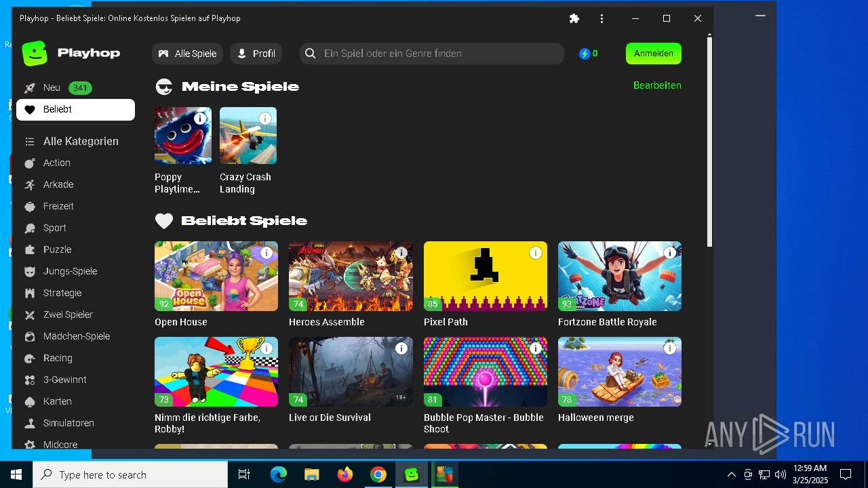Screen dimensions: 868x488
Task: Click the Action bomb icon in sidebar
Action: [x=30, y=163]
